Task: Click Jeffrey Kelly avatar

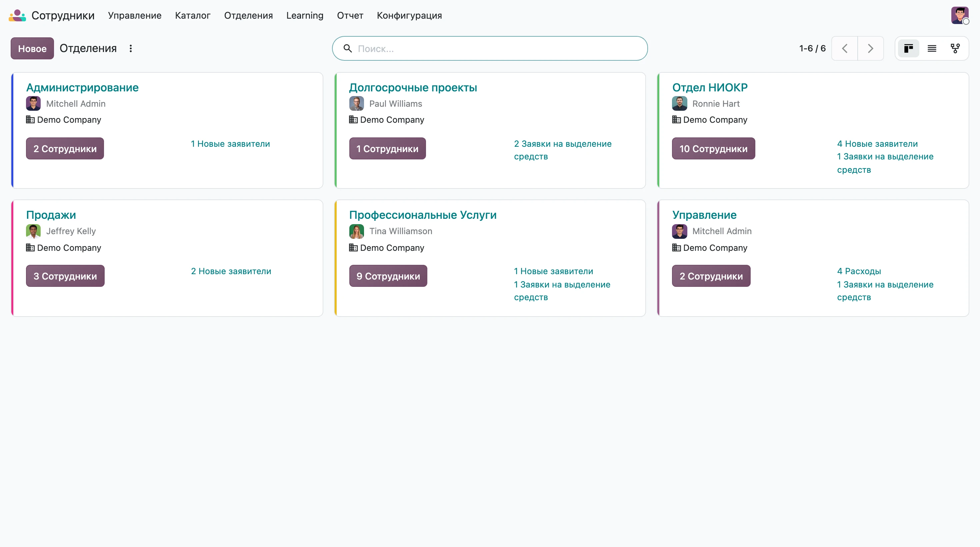Action: [33, 231]
